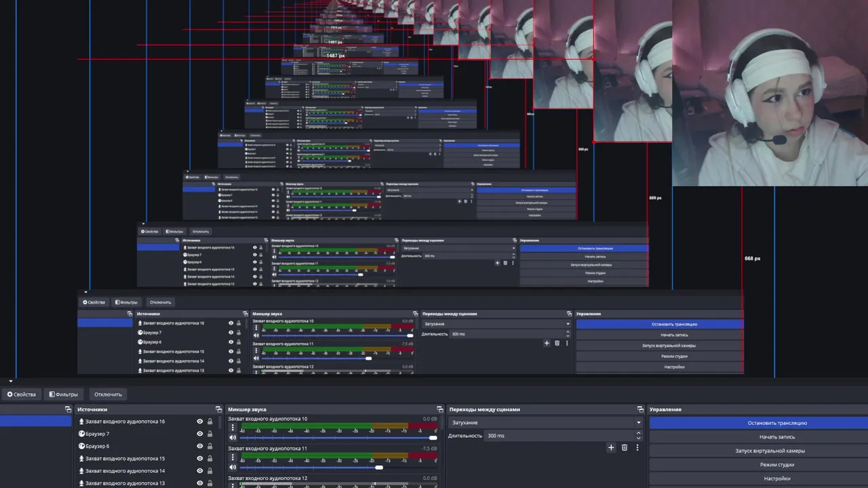The width and height of the screenshot is (868, 488).
Task: Mute audio capture 11 via speaker icon
Action: click(x=233, y=467)
